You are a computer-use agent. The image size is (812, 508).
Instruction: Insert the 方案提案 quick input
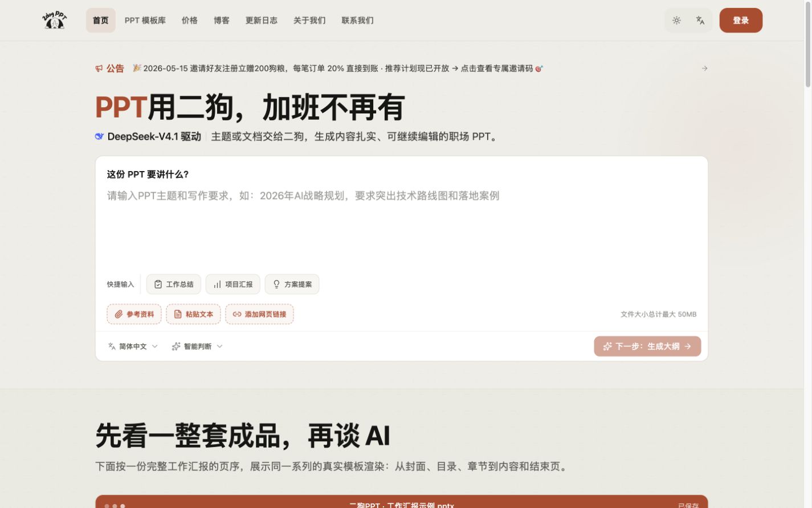pos(292,285)
